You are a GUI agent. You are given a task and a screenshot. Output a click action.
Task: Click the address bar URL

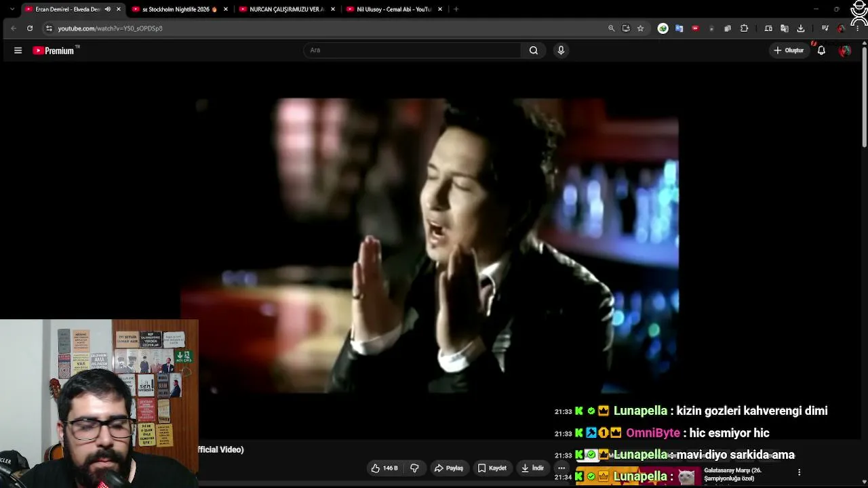pyautogui.click(x=110, y=28)
